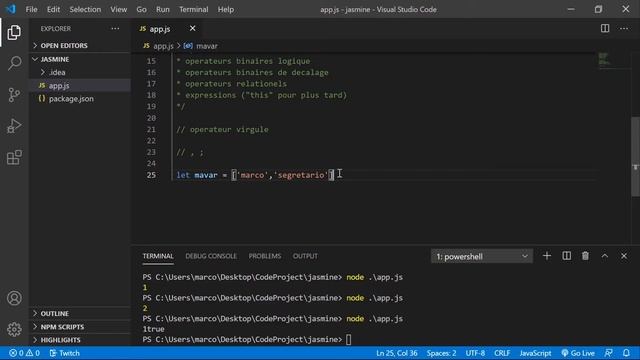Click the terminal prompt input line
The image size is (640, 360).
[x=247, y=340]
